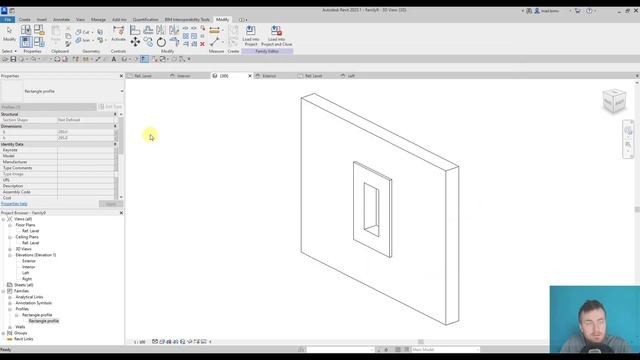Viewport: 640px width, 360px height.
Task: Click the Rotate tool icon
Action: click(x=161, y=42)
